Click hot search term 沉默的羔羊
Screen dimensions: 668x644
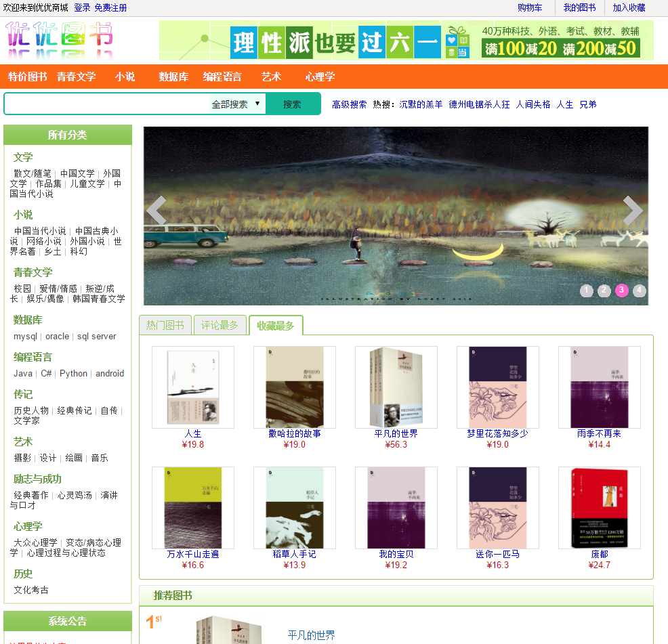tap(421, 104)
